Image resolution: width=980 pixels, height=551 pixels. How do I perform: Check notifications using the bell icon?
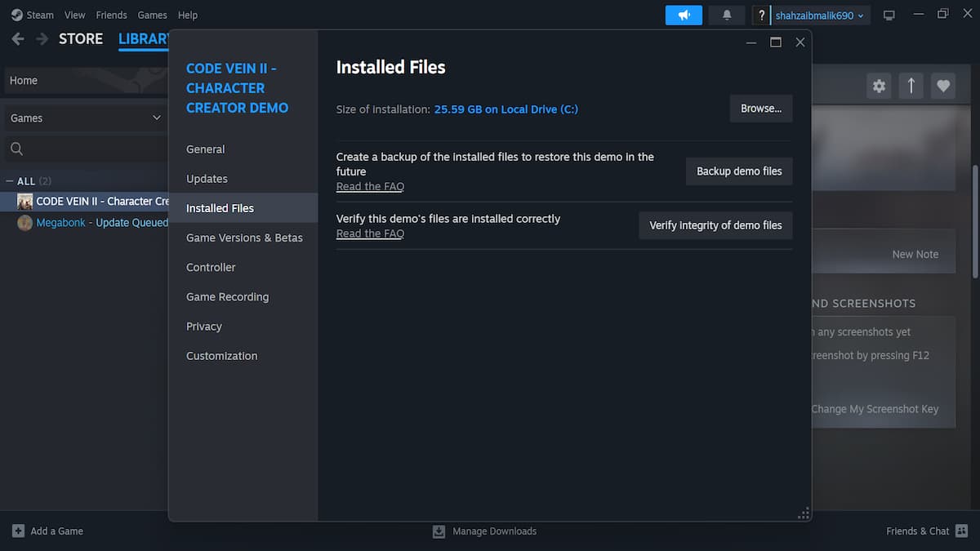pos(726,15)
